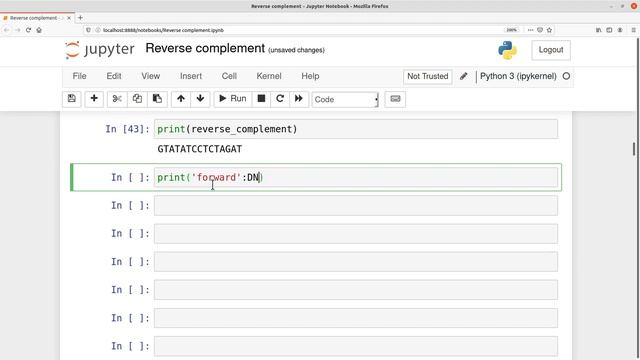This screenshot has width=640, height=360.
Task: Open the View menu
Action: 151,76
